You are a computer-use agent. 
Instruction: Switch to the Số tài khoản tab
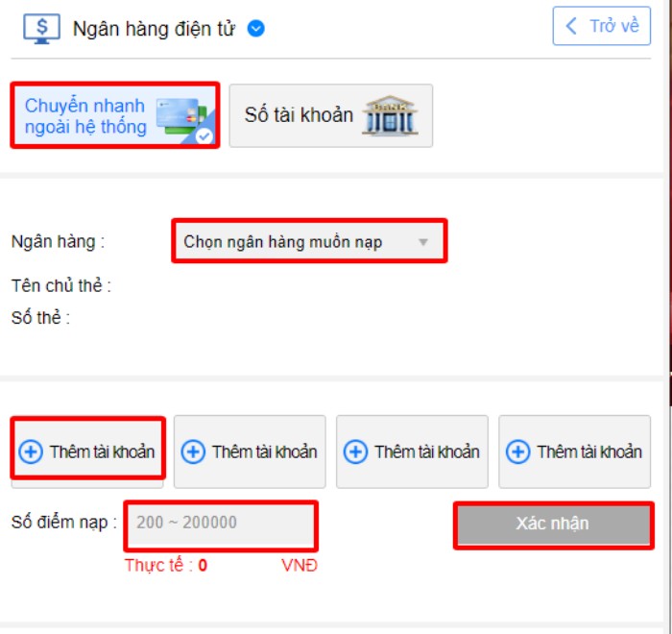[330, 115]
